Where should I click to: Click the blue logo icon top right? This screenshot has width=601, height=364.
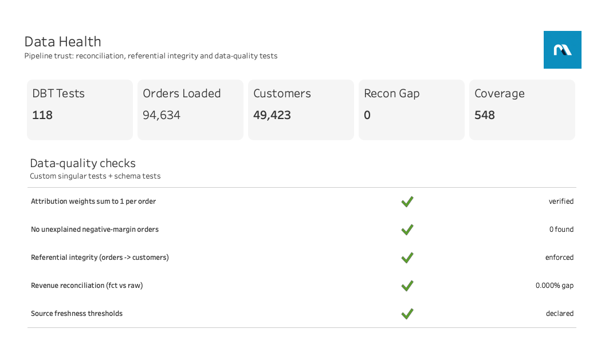pos(562,50)
